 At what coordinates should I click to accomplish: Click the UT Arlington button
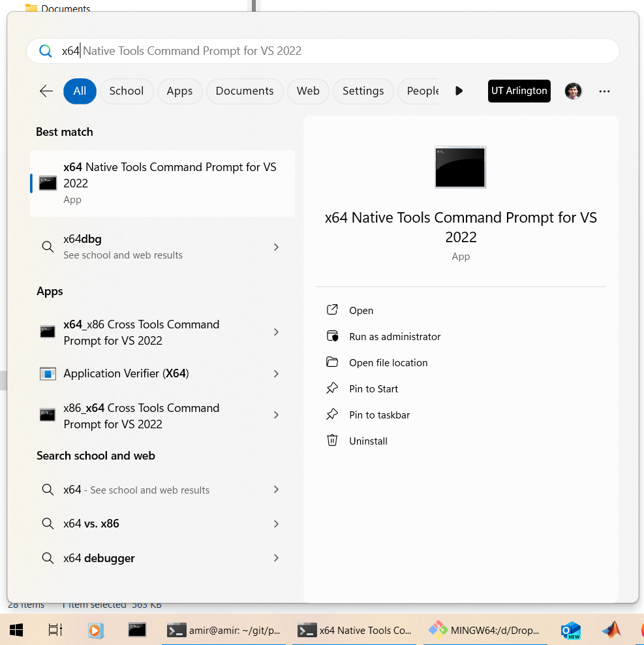coord(519,91)
